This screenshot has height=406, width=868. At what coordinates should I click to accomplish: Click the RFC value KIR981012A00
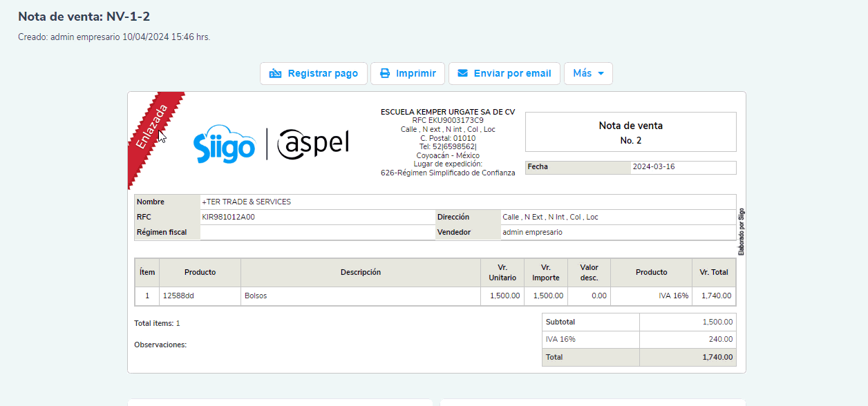coord(228,217)
